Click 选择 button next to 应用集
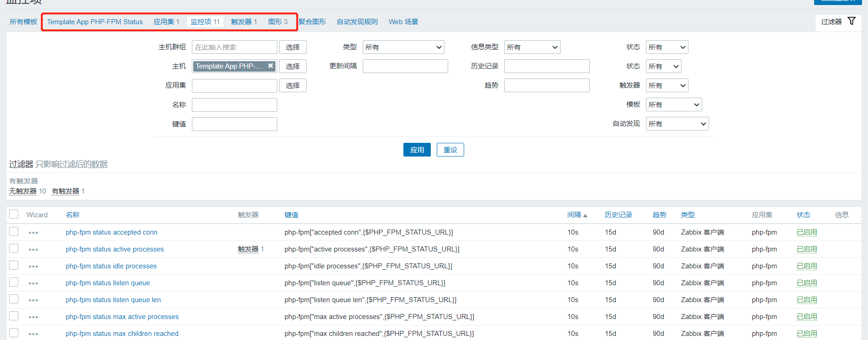This screenshot has width=868, height=340. pyautogui.click(x=293, y=85)
